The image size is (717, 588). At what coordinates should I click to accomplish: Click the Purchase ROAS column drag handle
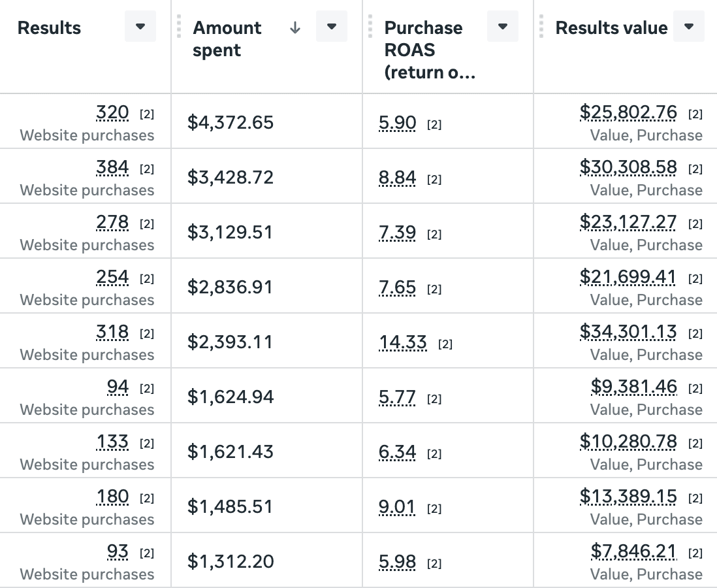(x=370, y=27)
